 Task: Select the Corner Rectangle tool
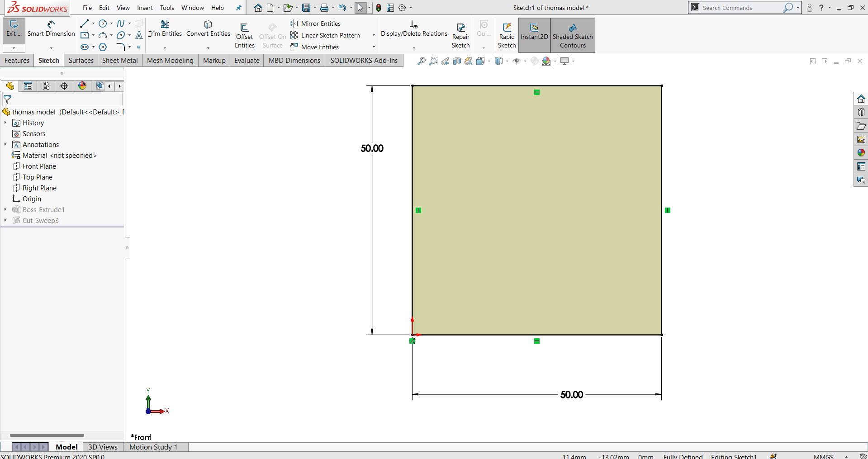coord(85,35)
